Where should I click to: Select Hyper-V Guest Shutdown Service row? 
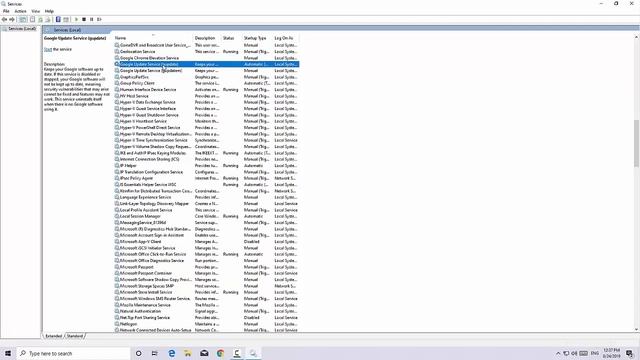[x=207, y=115]
